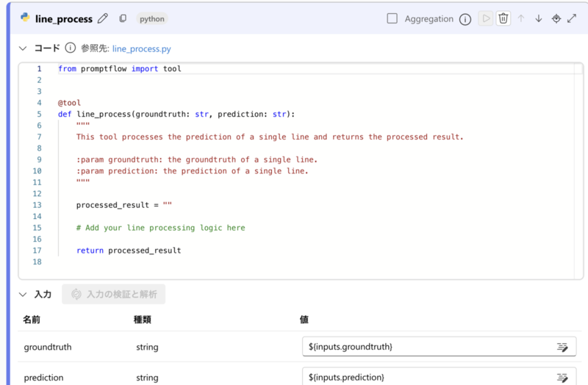This screenshot has width=588, height=385.
Task: Click the line_process node title
Action: point(64,19)
